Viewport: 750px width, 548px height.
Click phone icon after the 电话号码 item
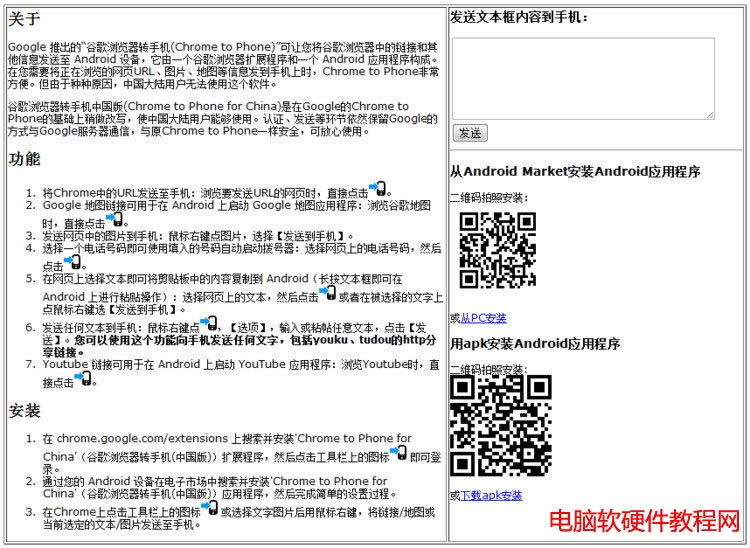[73, 263]
